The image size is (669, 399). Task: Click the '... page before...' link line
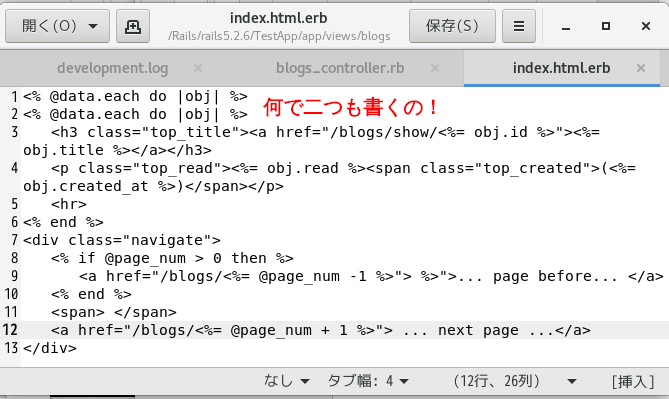pyautogui.click(x=371, y=276)
